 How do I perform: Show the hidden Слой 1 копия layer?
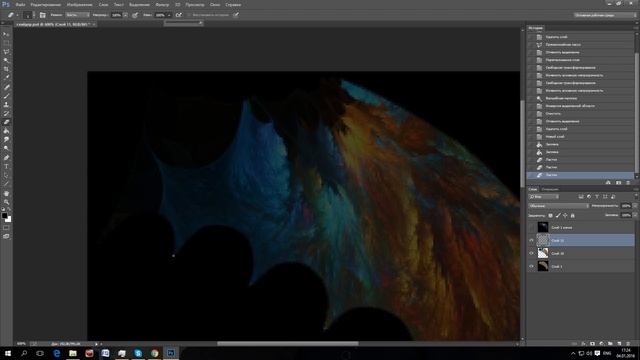(531, 227)
